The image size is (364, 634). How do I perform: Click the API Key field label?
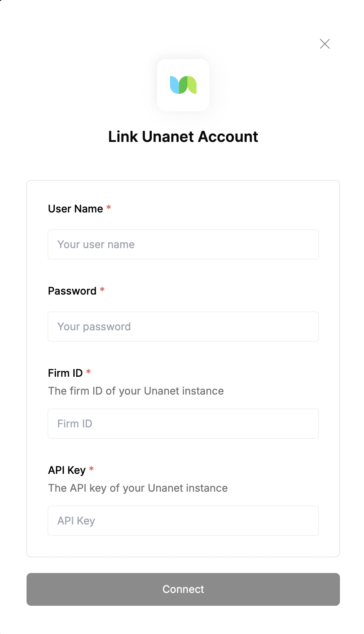click(x=67, y=470)
